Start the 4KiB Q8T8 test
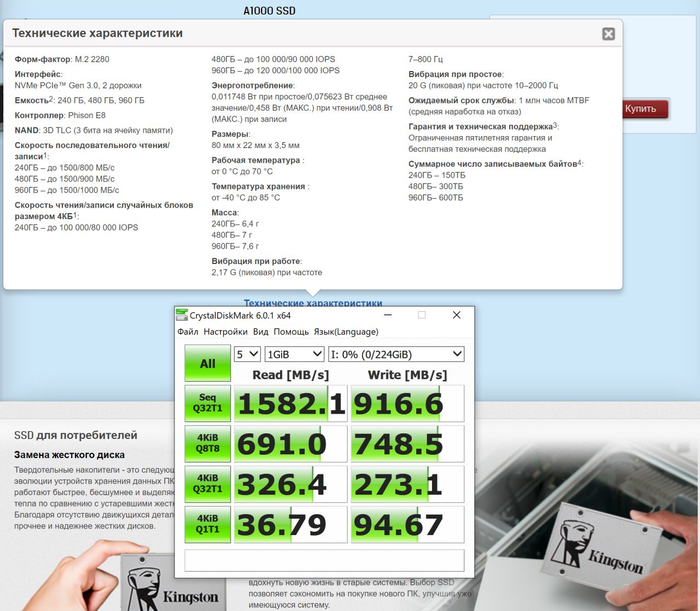This screenshot has width=700, height=611. click(x=208, y=444)
